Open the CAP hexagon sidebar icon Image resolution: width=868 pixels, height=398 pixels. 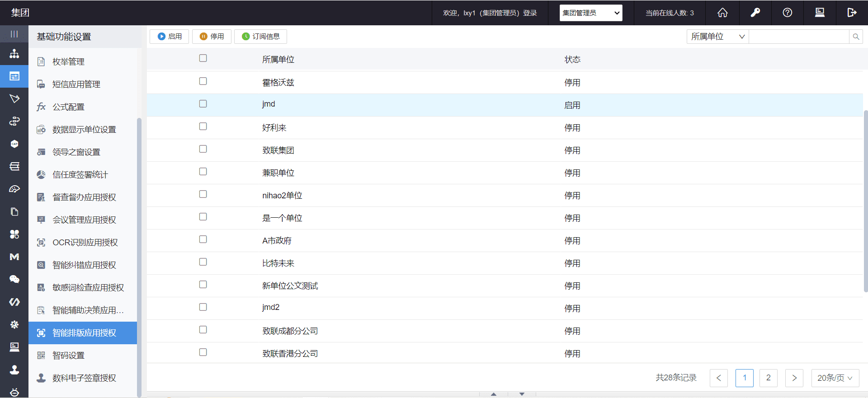[14, 144]
